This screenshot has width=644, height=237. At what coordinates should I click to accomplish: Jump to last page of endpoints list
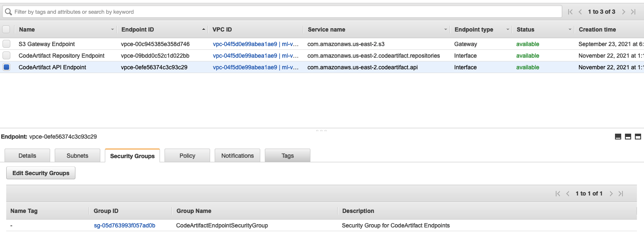coord(633,12)
